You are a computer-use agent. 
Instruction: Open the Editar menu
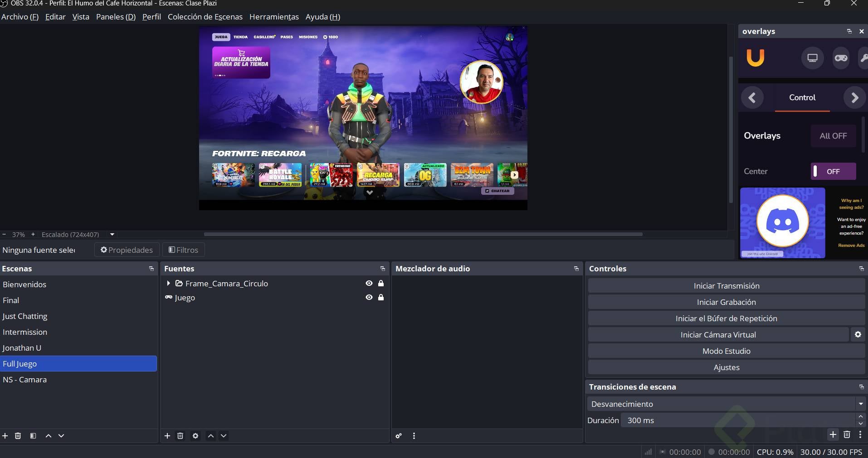[x=55, y=17]
